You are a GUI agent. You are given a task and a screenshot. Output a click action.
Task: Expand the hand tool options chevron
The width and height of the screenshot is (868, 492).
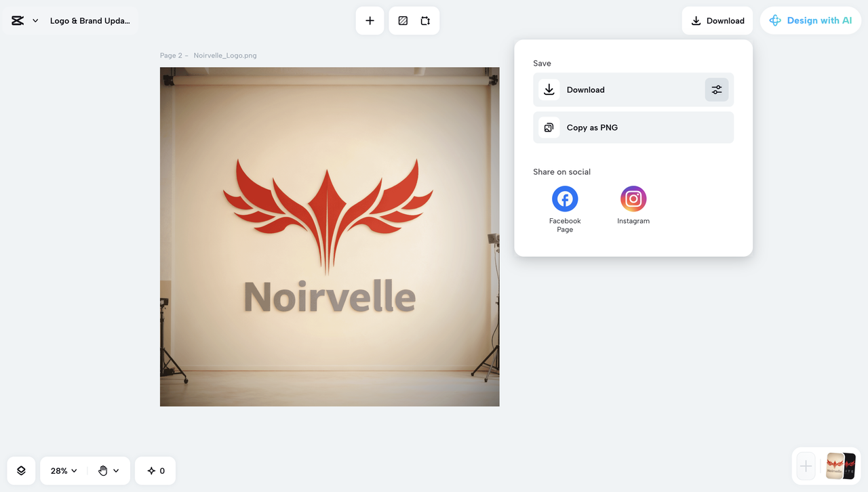coord(117,470)
